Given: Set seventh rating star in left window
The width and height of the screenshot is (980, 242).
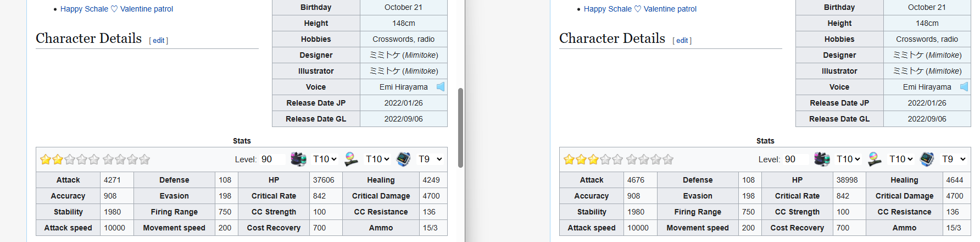Looking at the screenshot, I should pyautogui.click(x=120, y=159).
